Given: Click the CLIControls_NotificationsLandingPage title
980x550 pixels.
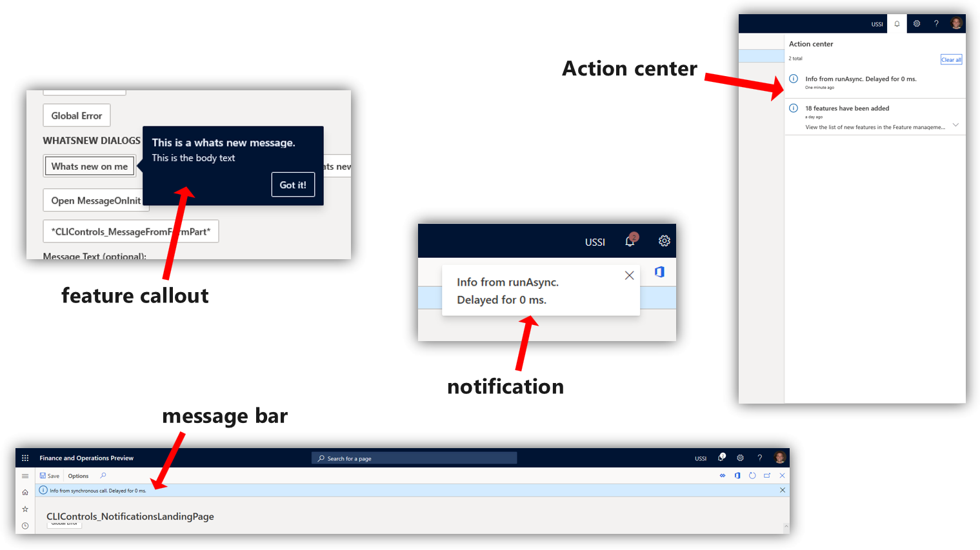Looking at the screenshot, I should (130, 516).
